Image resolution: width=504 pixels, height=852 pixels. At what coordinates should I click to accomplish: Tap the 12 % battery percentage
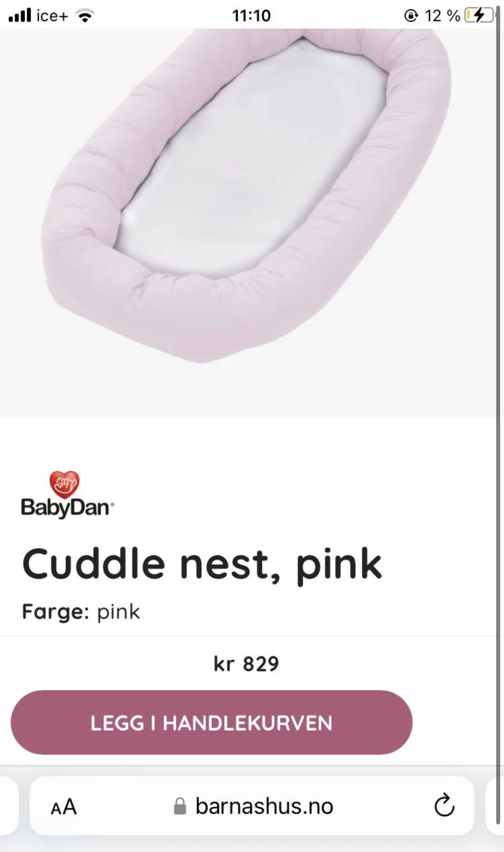(442, 16)
